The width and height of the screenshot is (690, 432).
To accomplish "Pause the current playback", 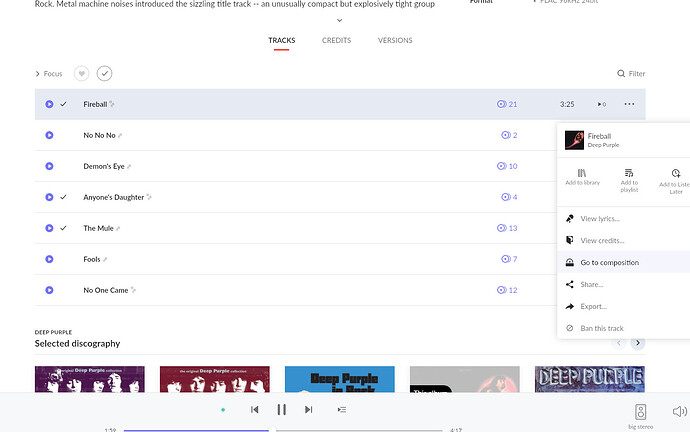I will pos(282,410).
